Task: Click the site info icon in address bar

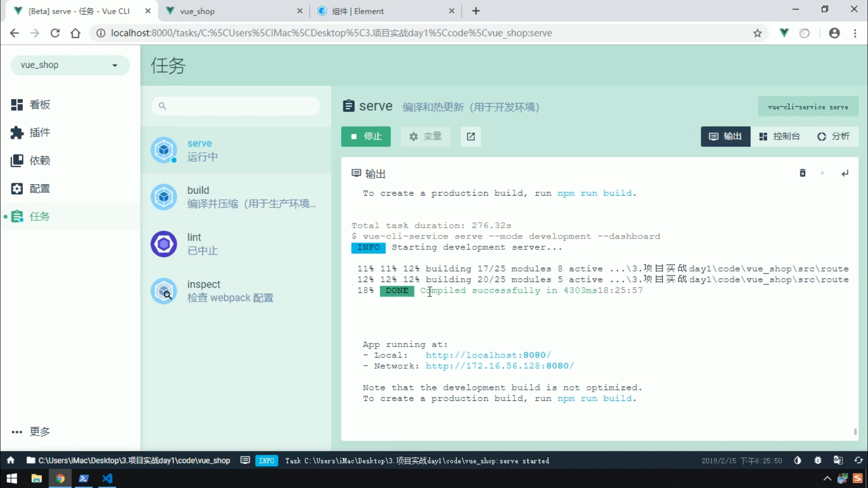Action: click(101, 33)
